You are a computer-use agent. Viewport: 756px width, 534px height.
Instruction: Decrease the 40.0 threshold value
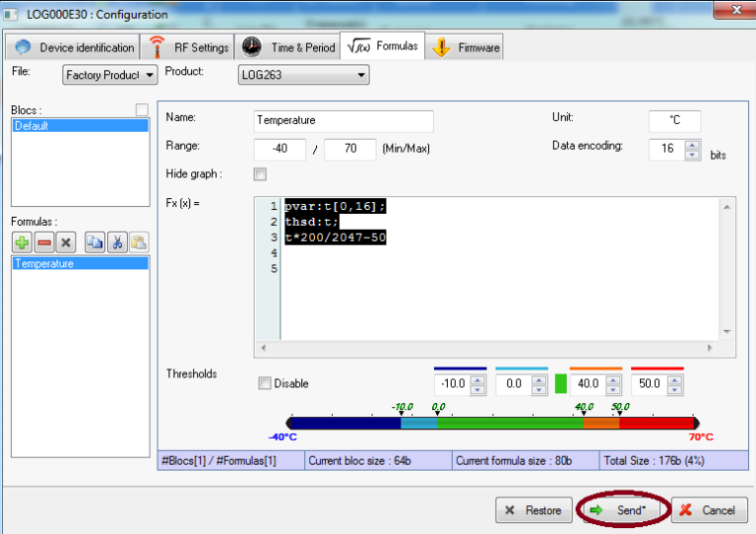pos(613,389)
